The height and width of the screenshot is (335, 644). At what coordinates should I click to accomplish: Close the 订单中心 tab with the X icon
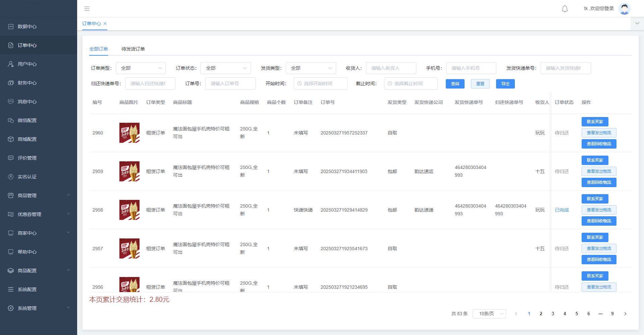105,23
